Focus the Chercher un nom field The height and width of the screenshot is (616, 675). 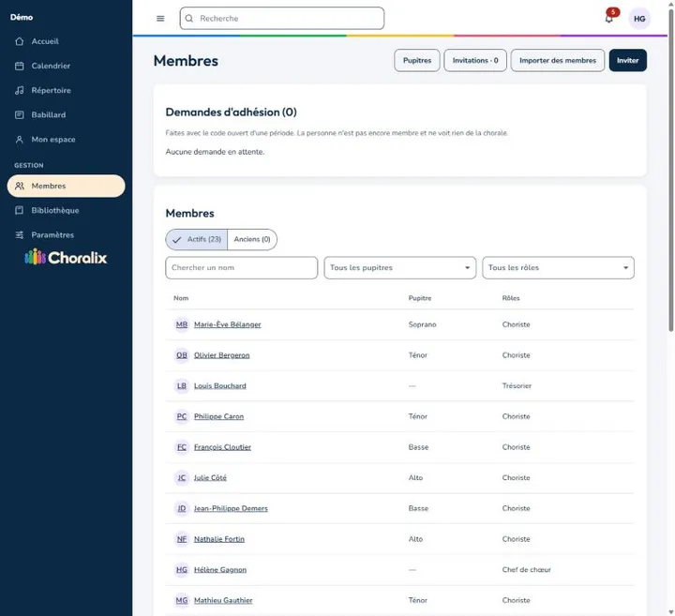coord(242,268)
